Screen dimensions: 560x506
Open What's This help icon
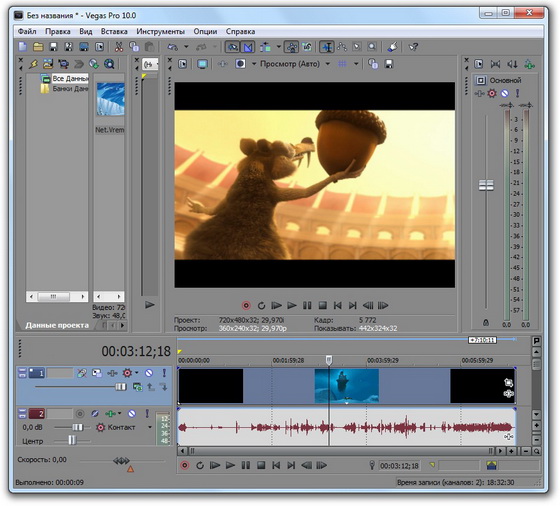(413, 47)
